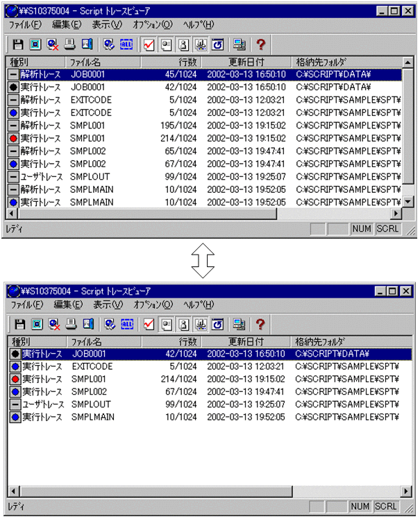Click the refresh arrow icon in upper window toolbar
Image resolution: width=420 pixels, height=519 pixels.
(x=217, y=44)
